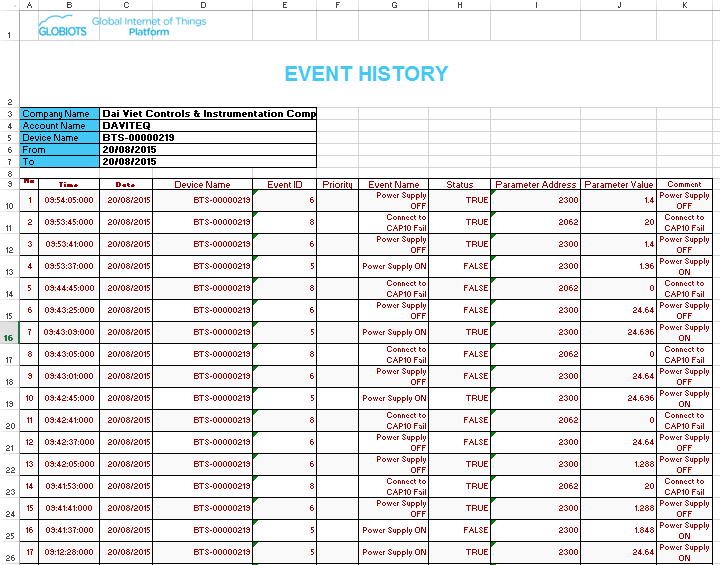This screenshot has height=565, width=720.
Task: Select the DAVITEQ account value cell
Action: coord(208,125)
